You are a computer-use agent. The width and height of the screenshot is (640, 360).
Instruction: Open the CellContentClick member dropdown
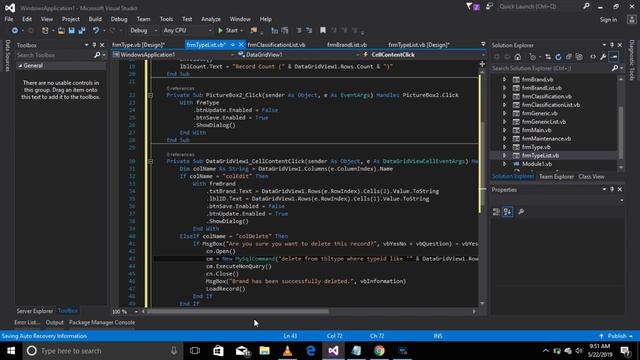(423, 55)
